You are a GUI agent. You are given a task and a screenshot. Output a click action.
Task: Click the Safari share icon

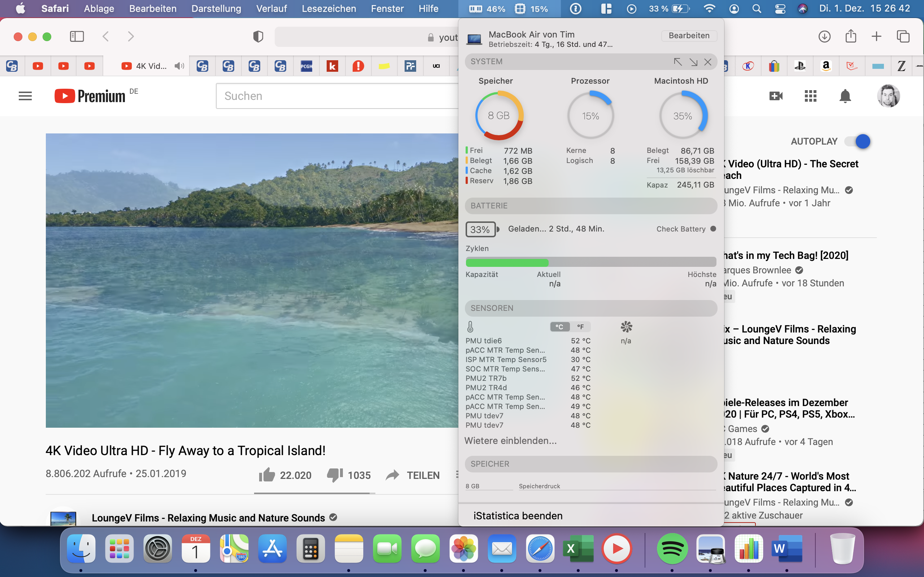tap(851, 36)
